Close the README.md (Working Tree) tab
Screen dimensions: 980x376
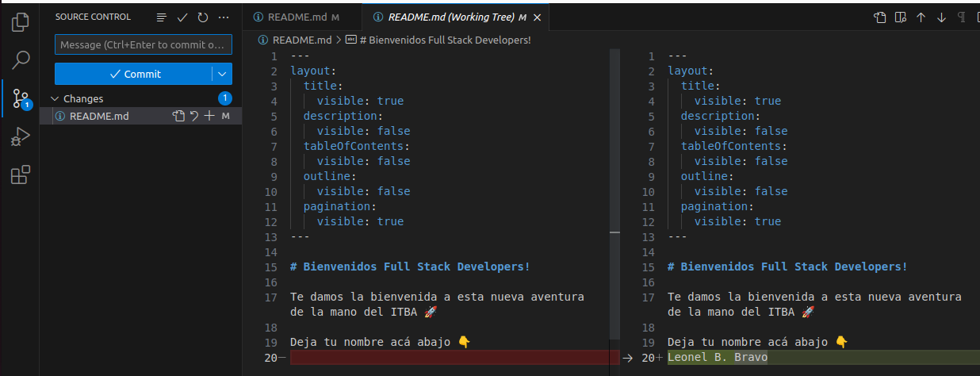538,17
